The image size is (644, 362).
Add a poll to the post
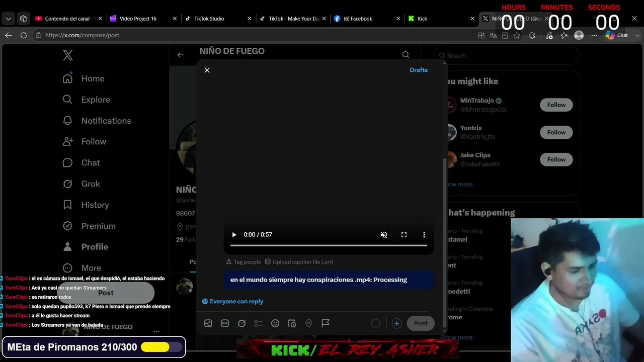coord(258,323)
